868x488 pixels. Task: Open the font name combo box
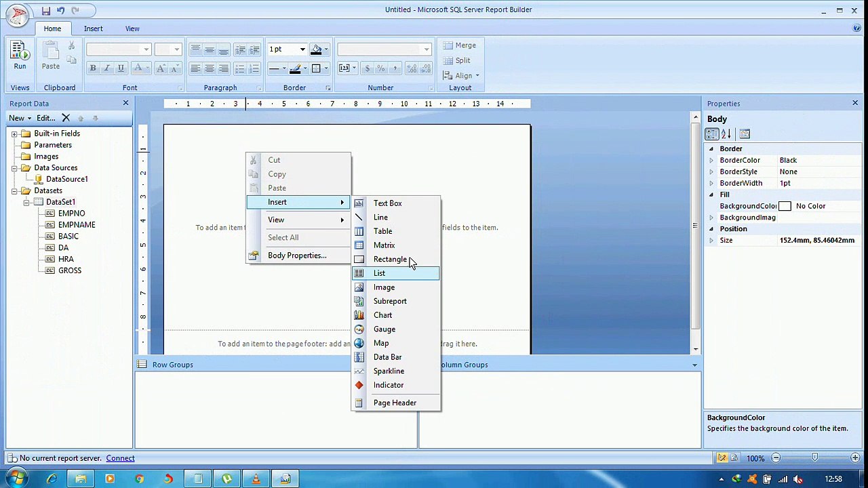click(x=118, y=49)
